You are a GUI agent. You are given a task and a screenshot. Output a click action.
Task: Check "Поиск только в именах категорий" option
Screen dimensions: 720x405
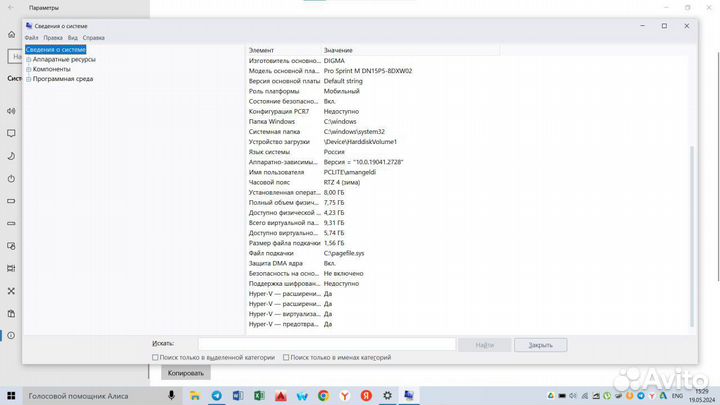pyautogui.click(x=287, y=357)
